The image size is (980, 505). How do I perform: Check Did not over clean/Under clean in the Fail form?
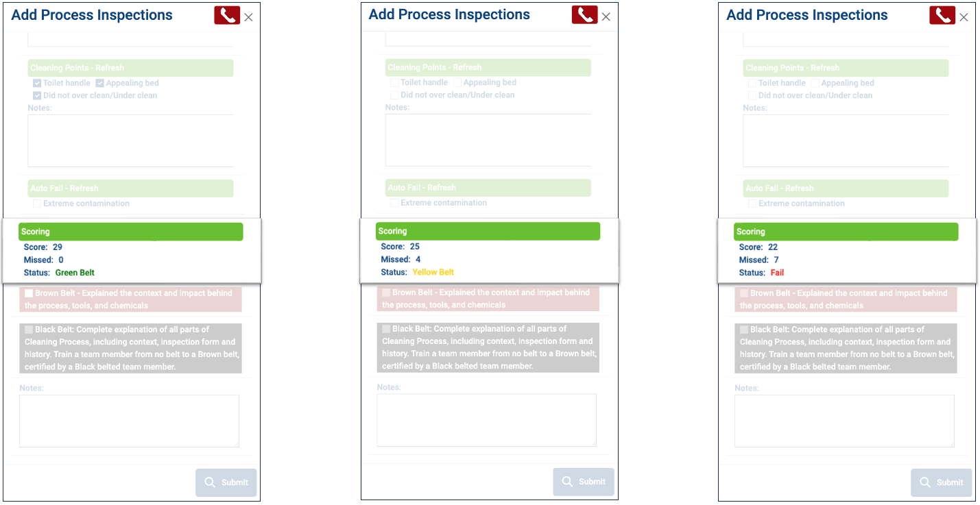click(x=753, y=95)
